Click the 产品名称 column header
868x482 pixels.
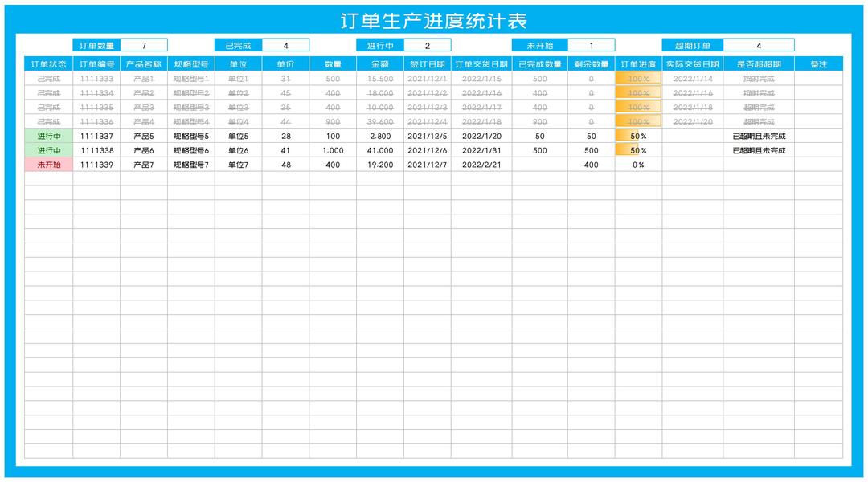point(144,64)
